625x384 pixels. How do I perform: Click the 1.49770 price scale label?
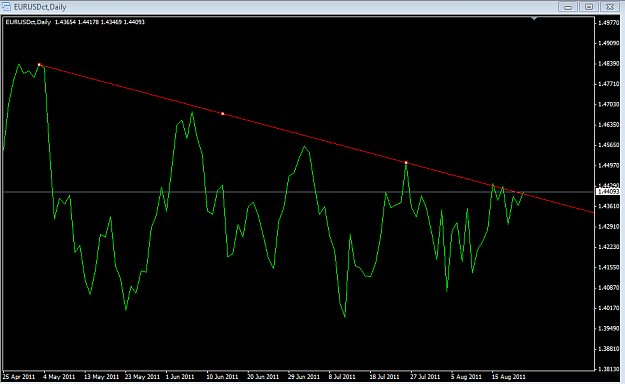(x=609, y=23)
